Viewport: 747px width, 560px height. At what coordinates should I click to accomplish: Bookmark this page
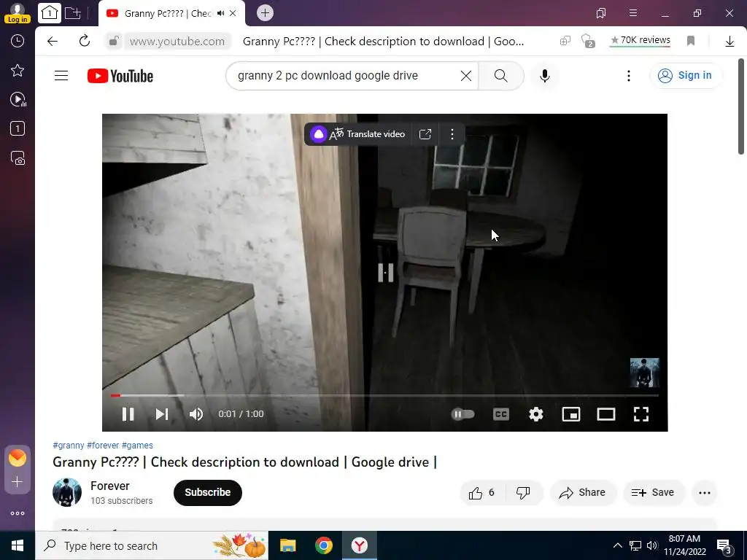(x=691, y=42)
